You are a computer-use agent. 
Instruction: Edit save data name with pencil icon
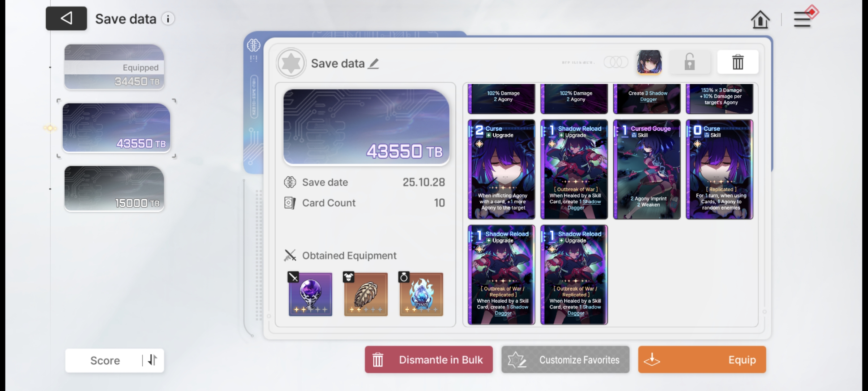click(374, 64)
